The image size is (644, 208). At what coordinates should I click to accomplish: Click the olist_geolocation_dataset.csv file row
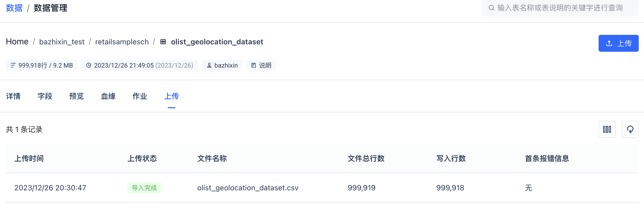[x=248, y=188]
